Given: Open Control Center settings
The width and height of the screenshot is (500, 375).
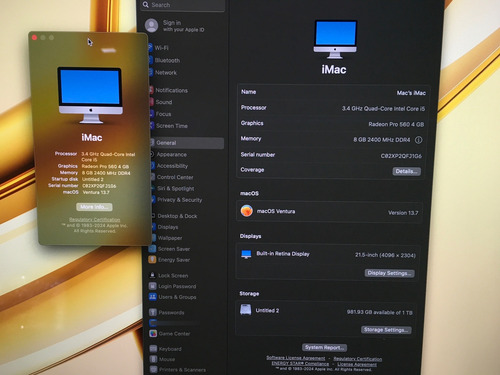Looking at the screenshot, I should (x=175, y=177).
